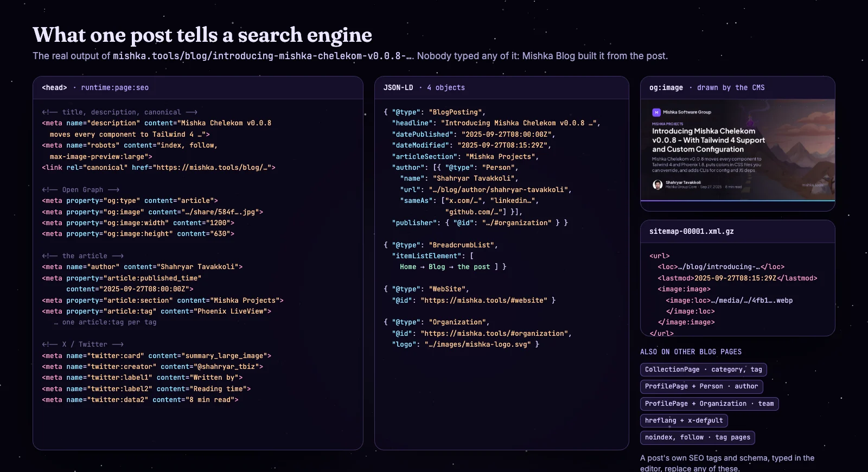Viewport: 868px width, 472px height.
Task: Select the 'hreflang + x-default' chip
Action: 684,420
